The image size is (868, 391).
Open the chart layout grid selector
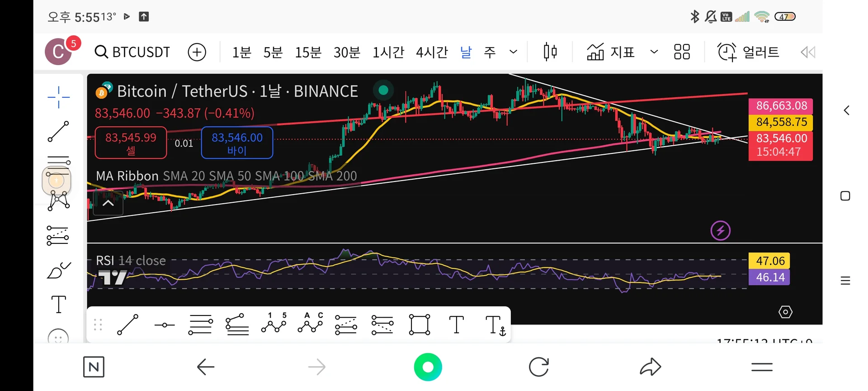click(x=682, y=52)
